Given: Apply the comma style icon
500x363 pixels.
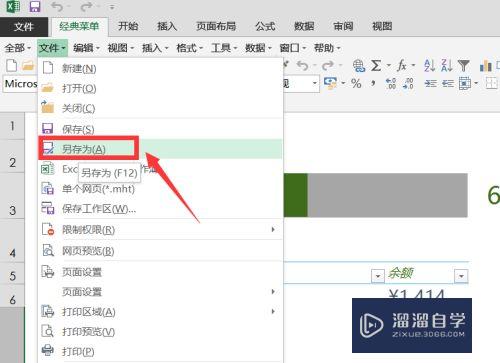Looking at the screenshot, I should (373, 83).
